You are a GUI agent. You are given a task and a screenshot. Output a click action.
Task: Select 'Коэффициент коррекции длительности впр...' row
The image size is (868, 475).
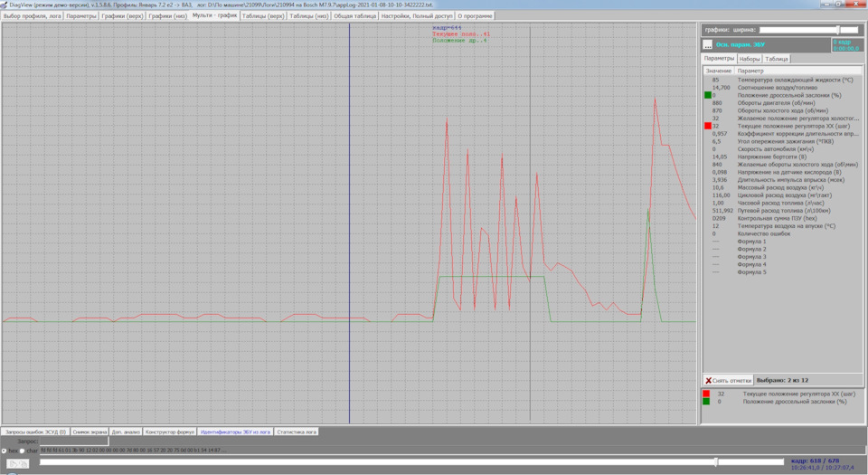783,134
